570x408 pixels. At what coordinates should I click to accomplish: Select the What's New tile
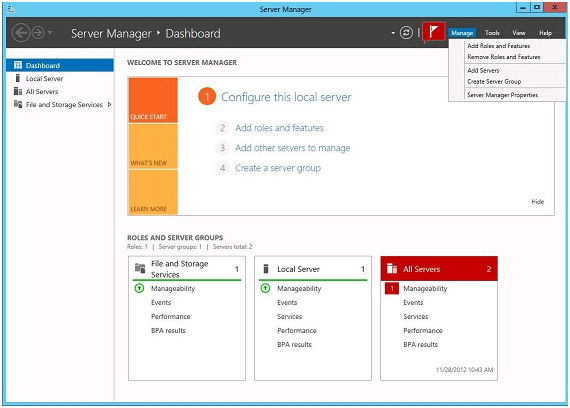coord(153,146)
